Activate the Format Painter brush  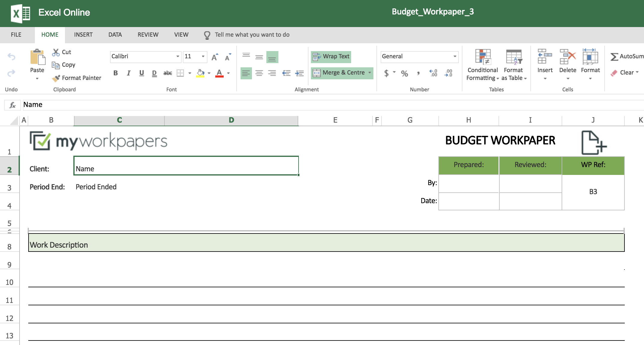pyautogui.click(x=56, y=78)
